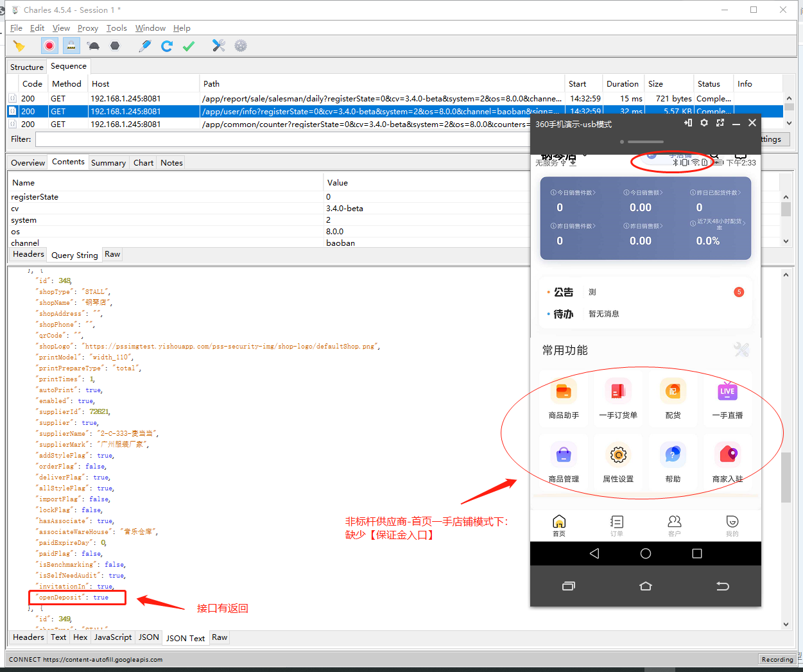
Task: Select request Headers tab above JSON pane
Action: click(x=28, y=254)
